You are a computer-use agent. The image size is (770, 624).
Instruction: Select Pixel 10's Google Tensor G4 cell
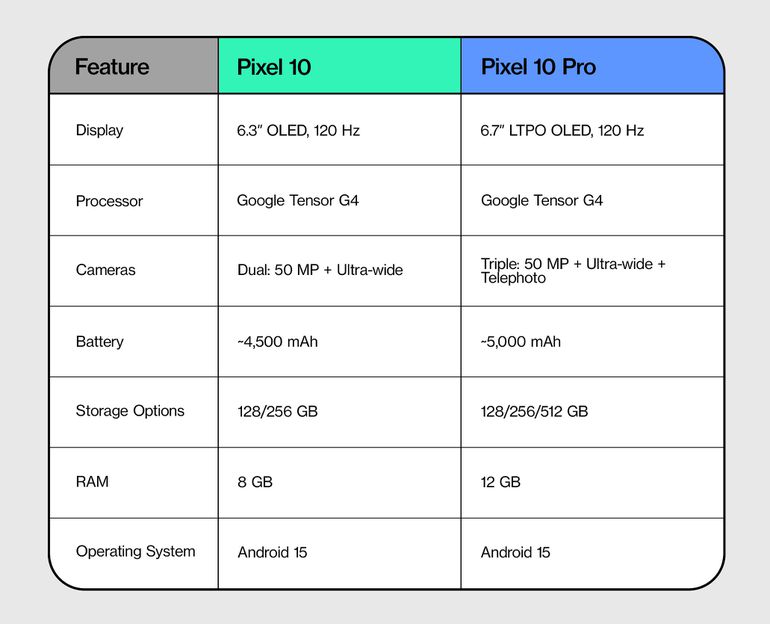298,200
